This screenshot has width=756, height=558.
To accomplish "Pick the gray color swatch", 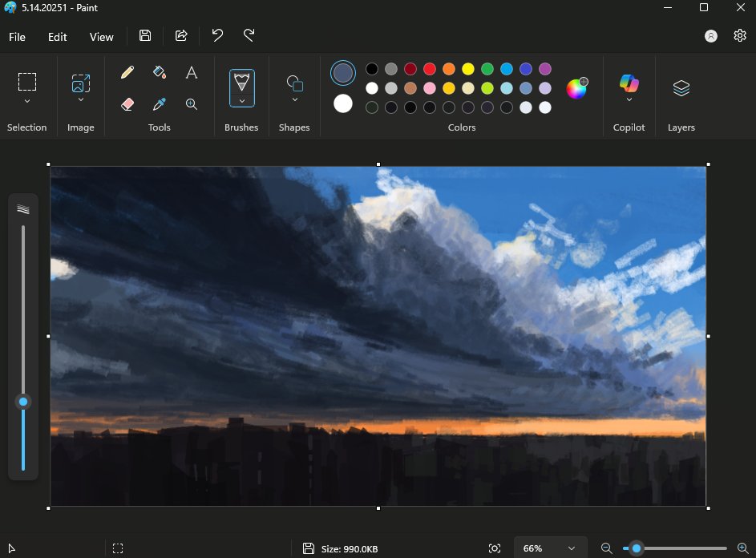I will (x=391, y=69).
